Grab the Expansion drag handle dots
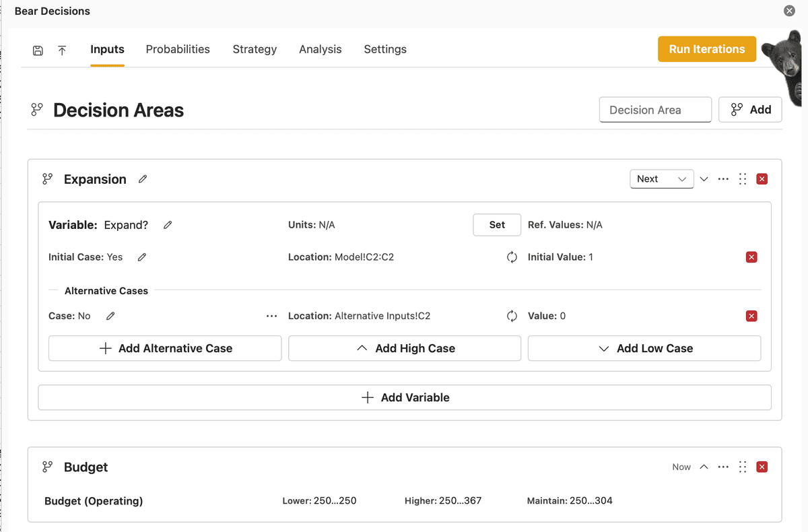The image size is (808, 532). pos(743,179)
